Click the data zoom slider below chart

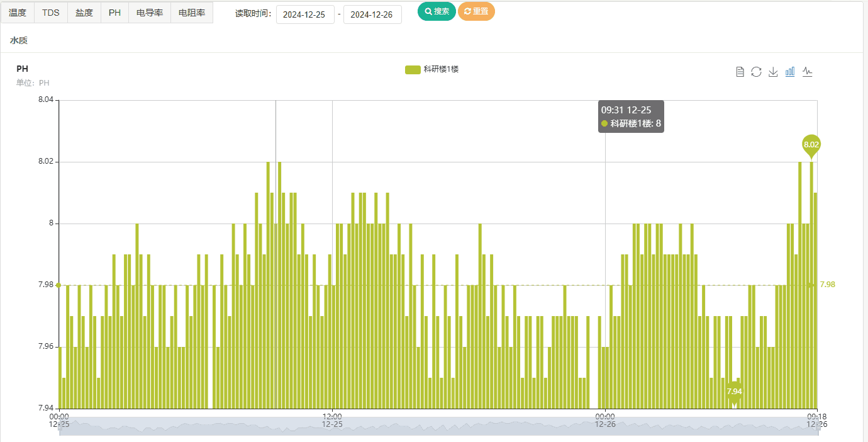tap(438, 426)
